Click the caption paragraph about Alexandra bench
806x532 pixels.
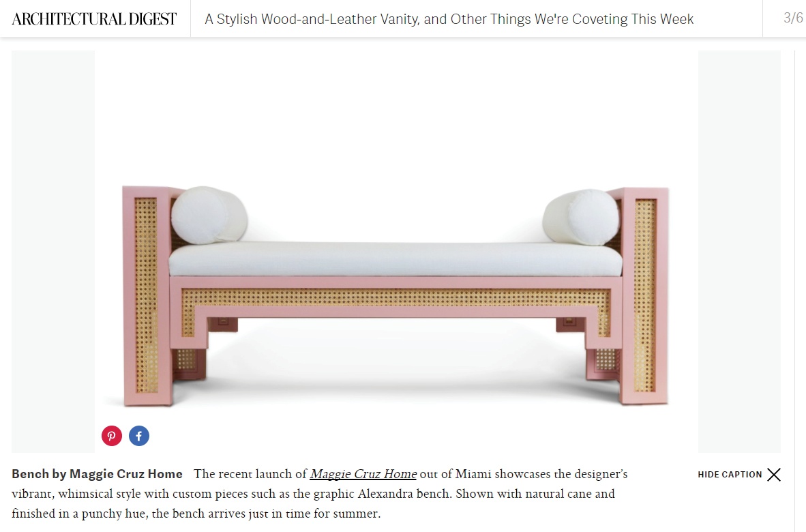pos(319,493)
